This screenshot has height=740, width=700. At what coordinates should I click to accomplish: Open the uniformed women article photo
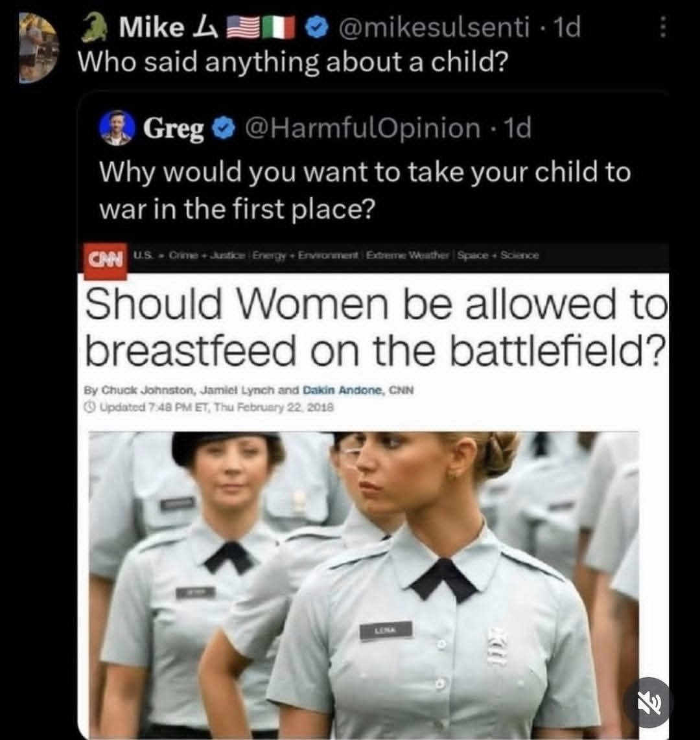pyautogui.click(x=364, y=584)
